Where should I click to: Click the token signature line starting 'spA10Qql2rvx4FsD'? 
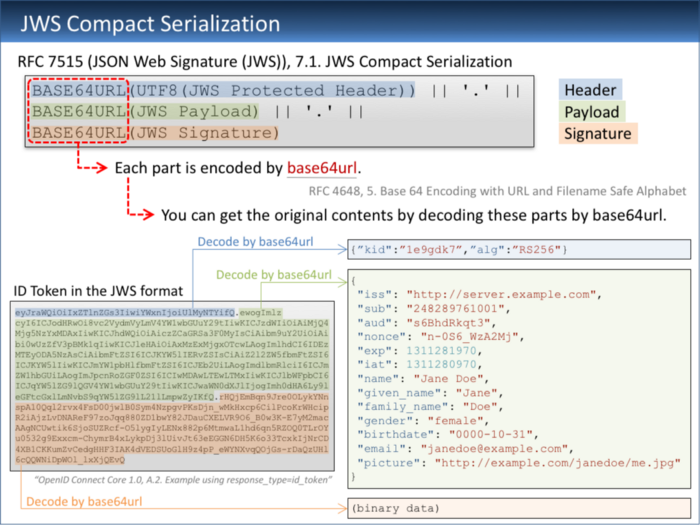(172, 407)
